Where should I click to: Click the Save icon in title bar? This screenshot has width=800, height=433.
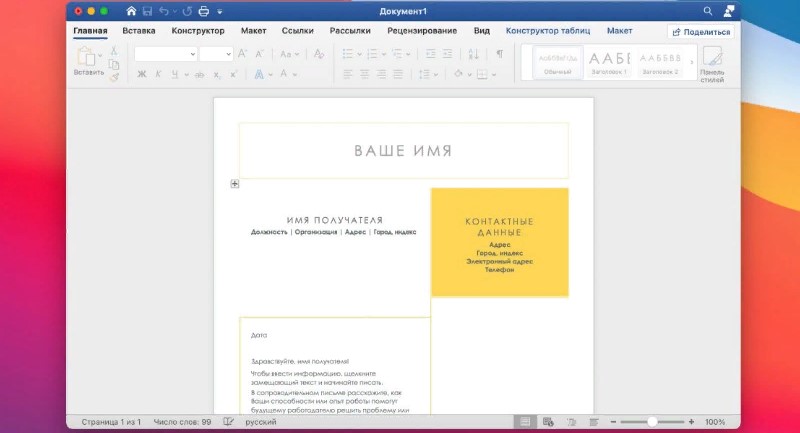coord(147,11)
